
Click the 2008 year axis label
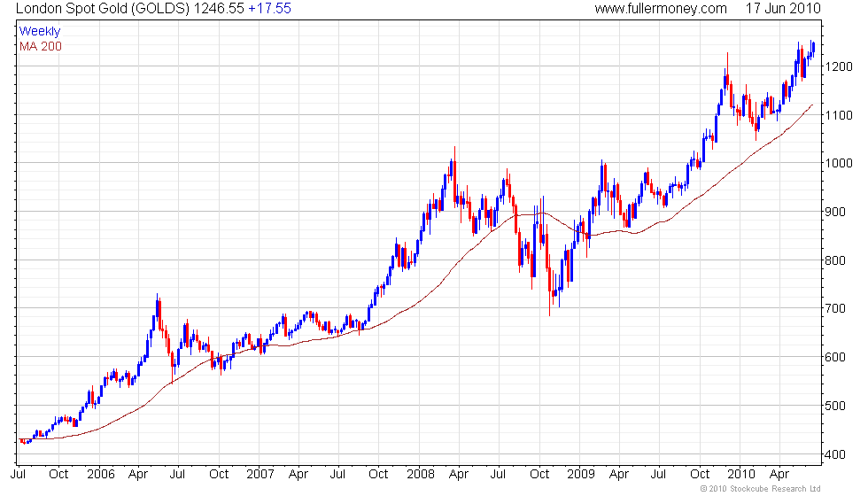pos(421,475)
